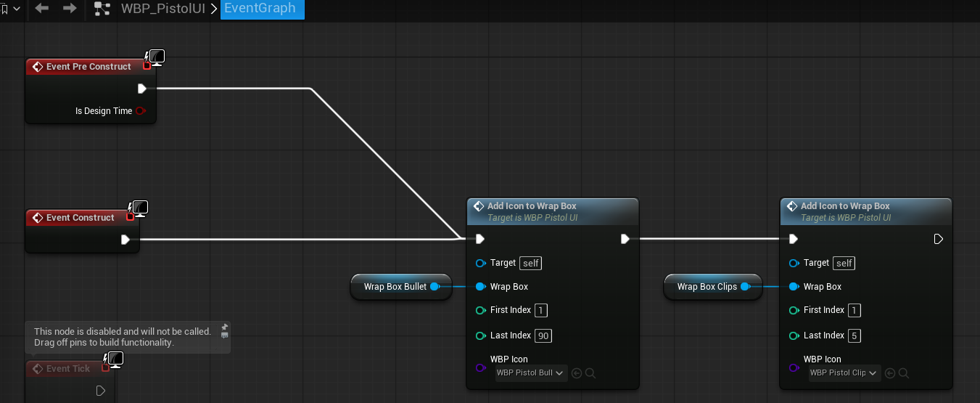The image size is (980, 403).
Task: Select first Add Icon to Wrap Box node header
Action: coord(553,211)
